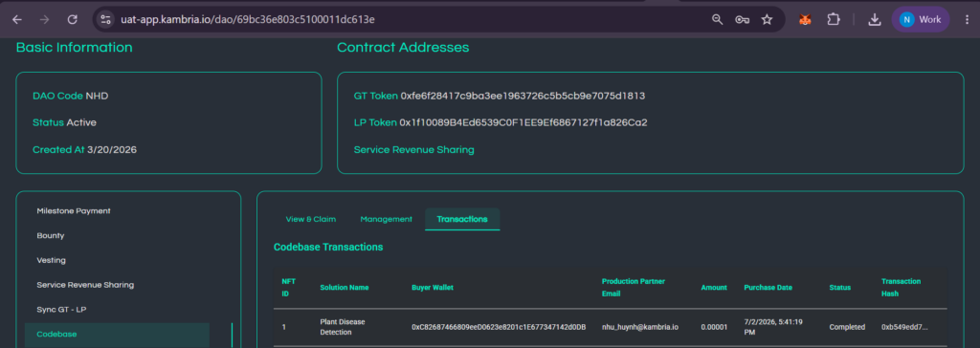This screenshot has height=348, width=980.
Task: Click the Production Partner Email column header
Action: (x=634, y=288)
